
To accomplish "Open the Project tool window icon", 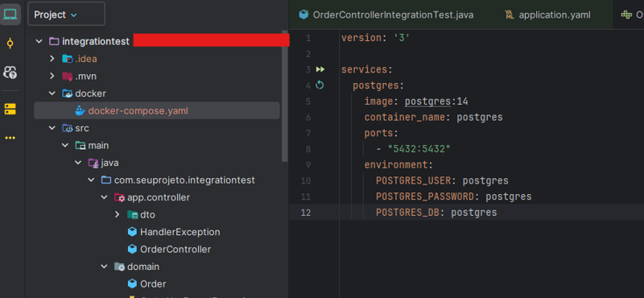I will pyautogui.click(x=10, y=14).
